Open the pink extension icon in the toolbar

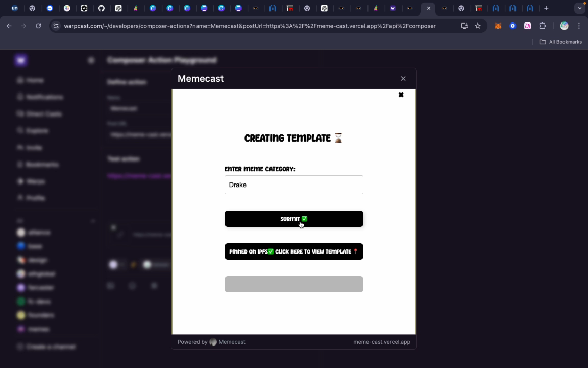[x=528, y=26]
